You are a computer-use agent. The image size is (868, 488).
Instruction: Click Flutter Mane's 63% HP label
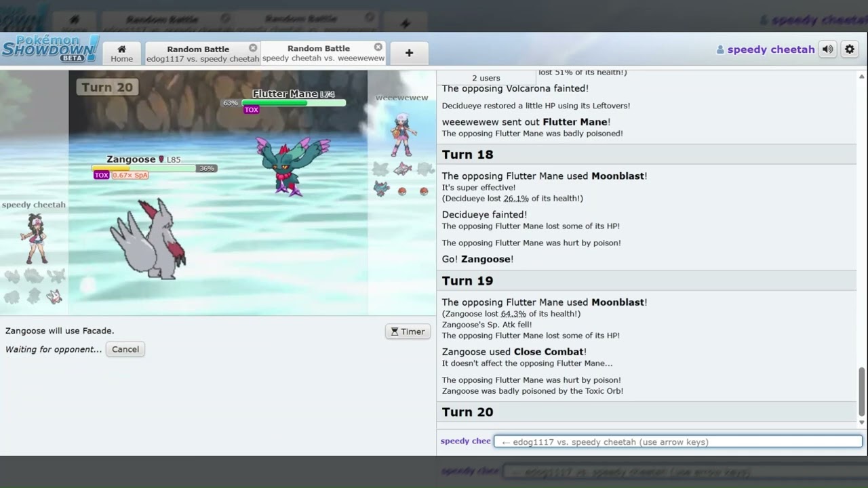[x=231, y=103]
